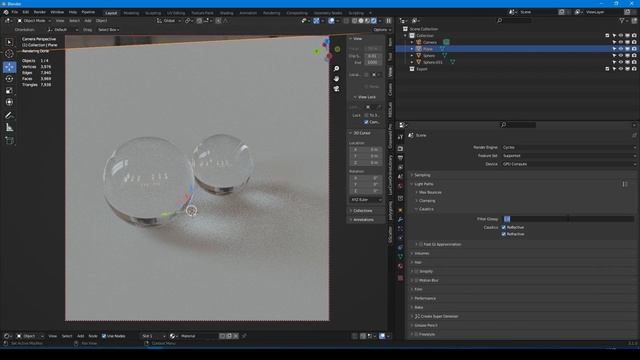Expand the Clamping subpanel
Viewport: 640px width, 360px height.
pos(427,201)
